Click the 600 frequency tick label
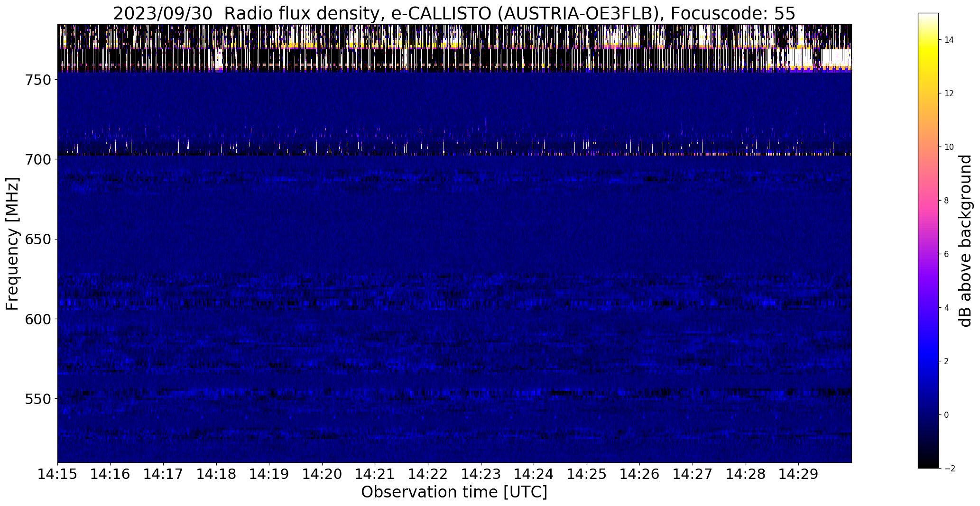This screenshot has height=506, width=980. pos(37,319)
